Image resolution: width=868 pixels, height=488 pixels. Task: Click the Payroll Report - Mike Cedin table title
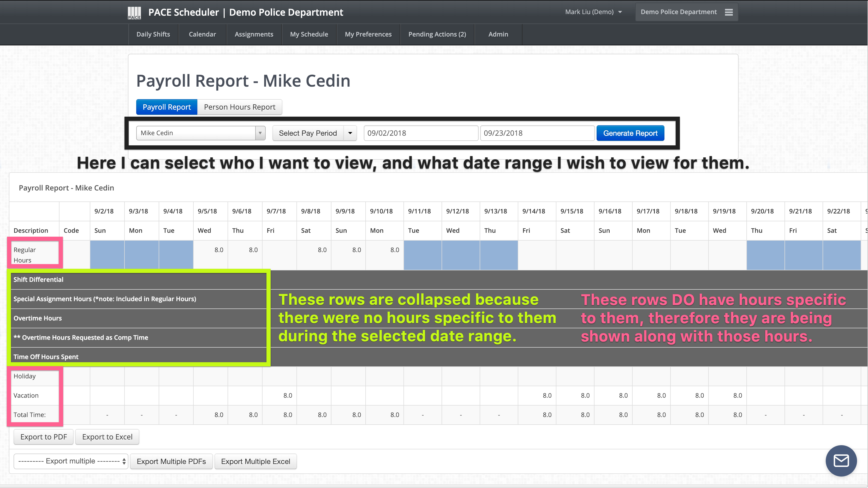(66, 188)
